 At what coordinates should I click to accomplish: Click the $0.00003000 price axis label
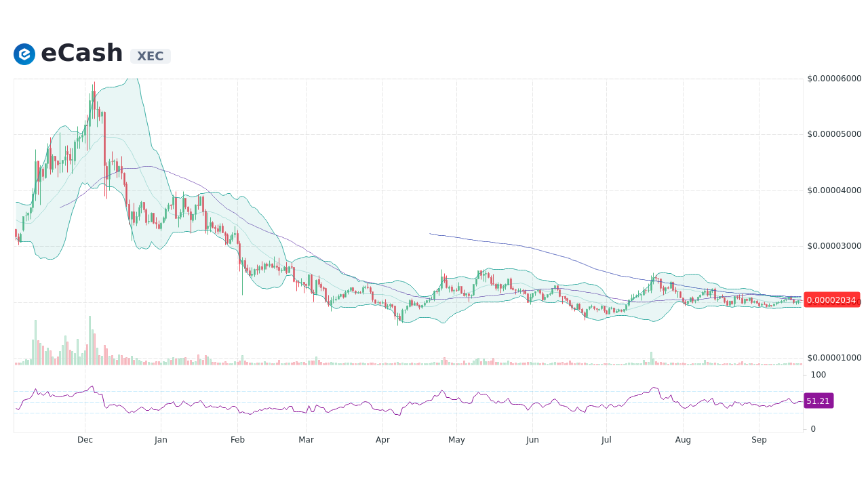tap(833, 245)
